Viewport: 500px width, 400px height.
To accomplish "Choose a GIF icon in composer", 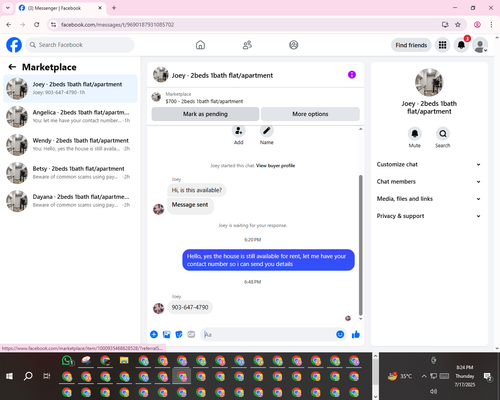I will click(191, 334).
